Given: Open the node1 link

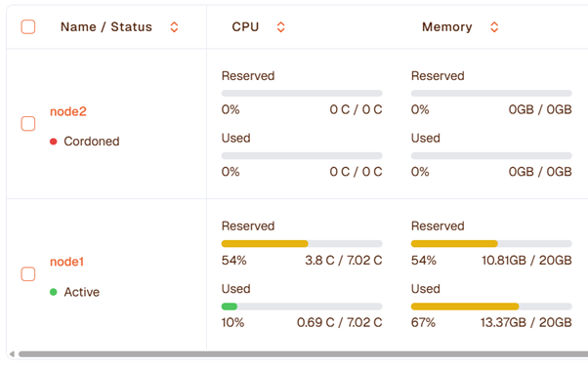Looking at the screenshot, I should point(66,262).
